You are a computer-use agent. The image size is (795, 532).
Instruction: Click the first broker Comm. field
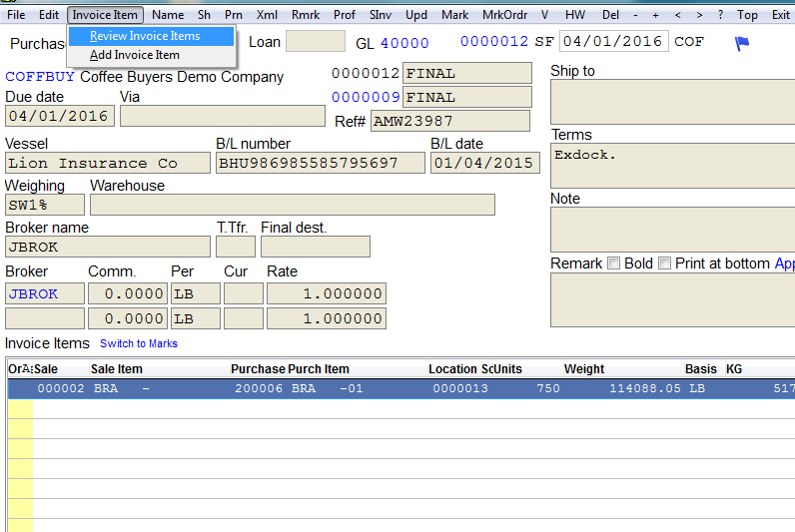[x=128, y=293]
